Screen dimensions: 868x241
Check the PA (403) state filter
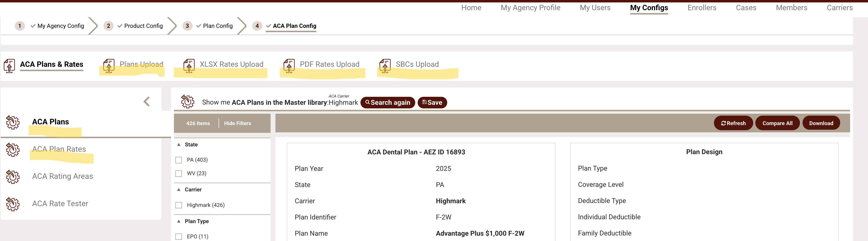[179, 160]
